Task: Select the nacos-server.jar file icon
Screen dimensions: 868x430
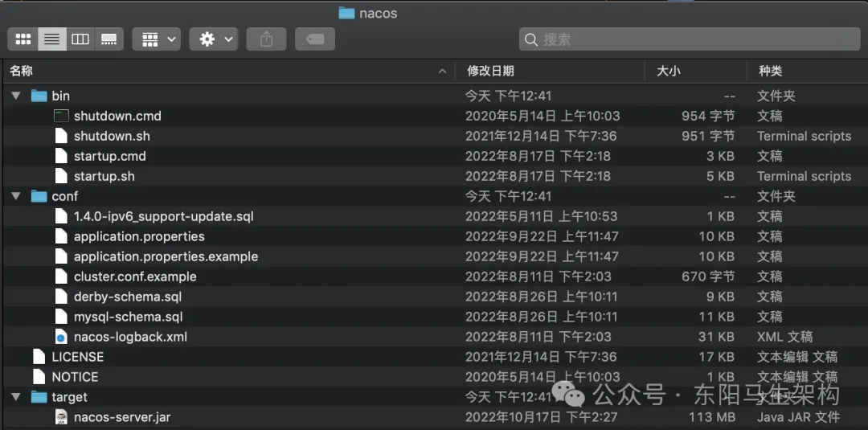Action: pyautogui.click(x=61, y=416)
